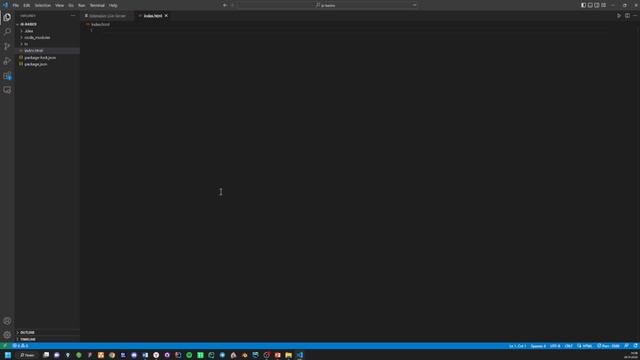Expand the third folder in the Explorer tree
Viewport: 640px width, 360px height.
pyautogui.click(x=47, y=44)
